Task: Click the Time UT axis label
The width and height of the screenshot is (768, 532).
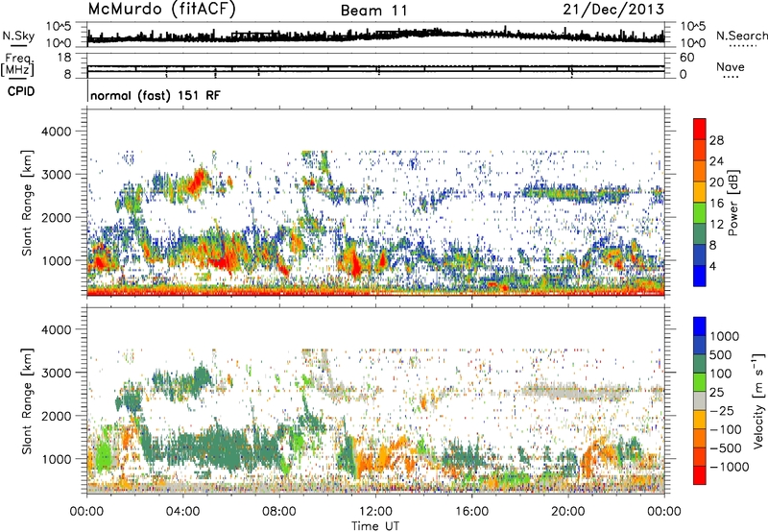Action: click(375, 526)
